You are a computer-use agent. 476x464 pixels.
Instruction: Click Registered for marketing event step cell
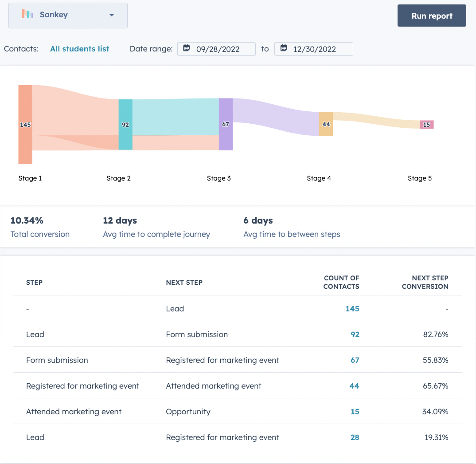(82, 386)
